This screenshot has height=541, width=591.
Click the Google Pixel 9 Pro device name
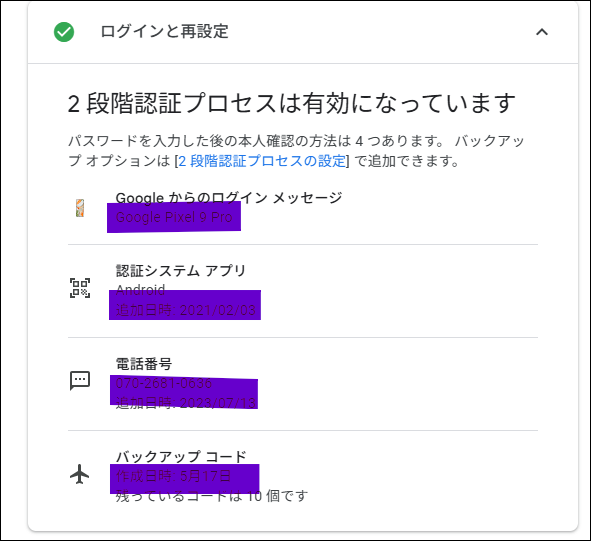click(x=174, y=217)
